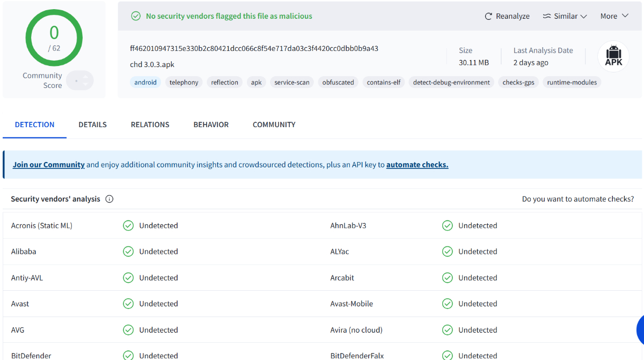This screenshot has width=644, height=360.
Task: Click the APK Android file-type icon
Action: (x=613, y=56)
